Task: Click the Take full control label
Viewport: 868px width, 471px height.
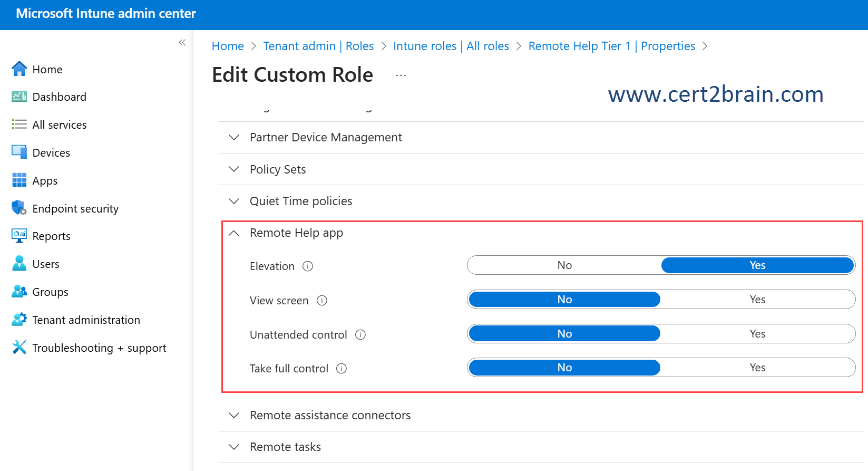Action: (289, 369)
